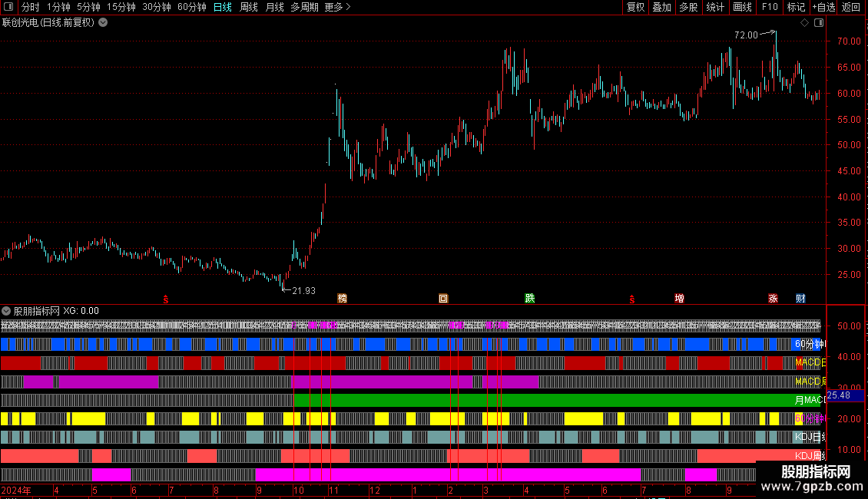The height and width of the screenshot is (499, 868).
Task: Click the blue 财 event marker
Action: tap(800, 298)
